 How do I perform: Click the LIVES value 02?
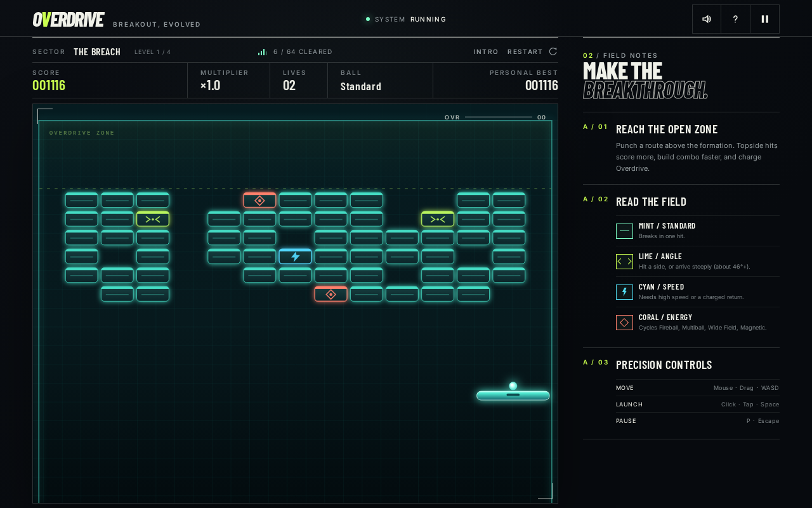pyautogui.click(x=289, y=85)
